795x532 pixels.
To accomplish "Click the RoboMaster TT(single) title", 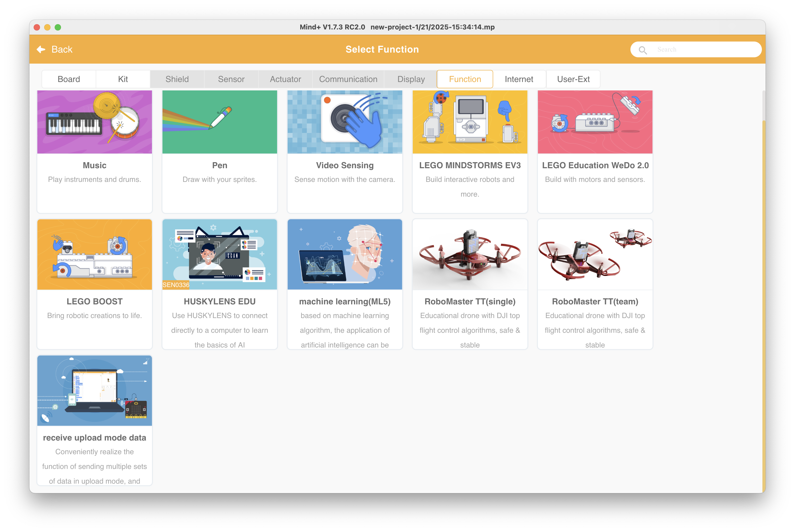I will pos(470,302).
